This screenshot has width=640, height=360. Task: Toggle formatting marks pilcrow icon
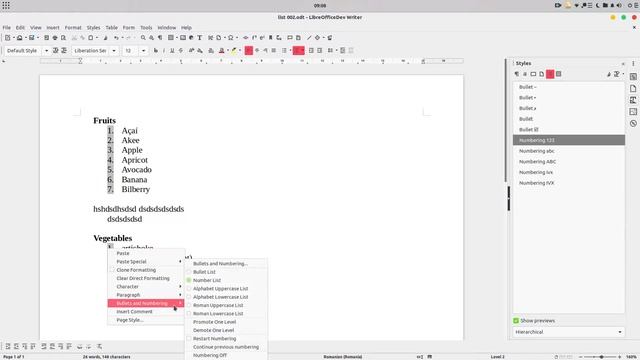point(160,38)
